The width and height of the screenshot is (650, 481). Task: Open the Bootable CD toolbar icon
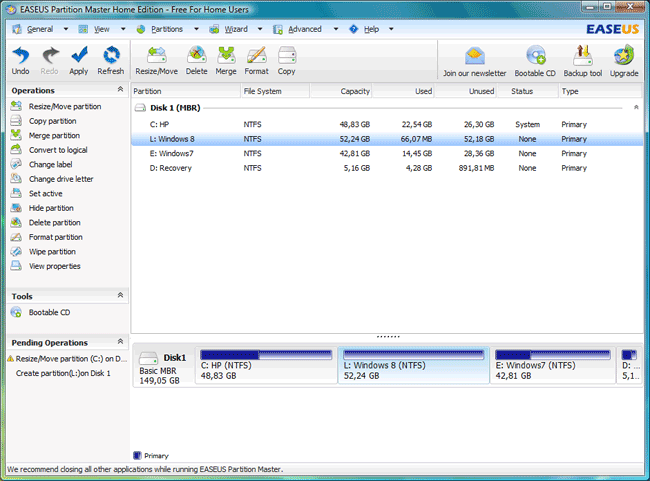[x=536, y=59]
